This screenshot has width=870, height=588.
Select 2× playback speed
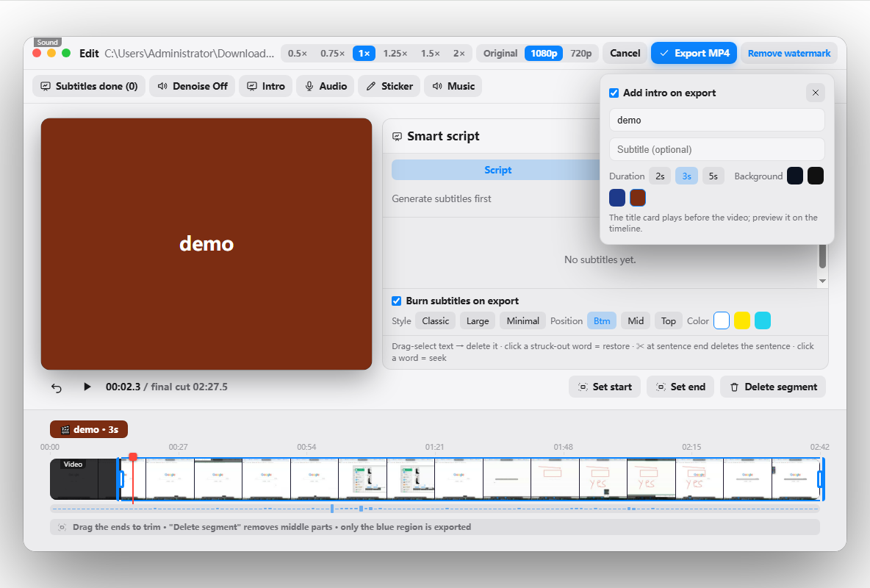tap(459, 54)
